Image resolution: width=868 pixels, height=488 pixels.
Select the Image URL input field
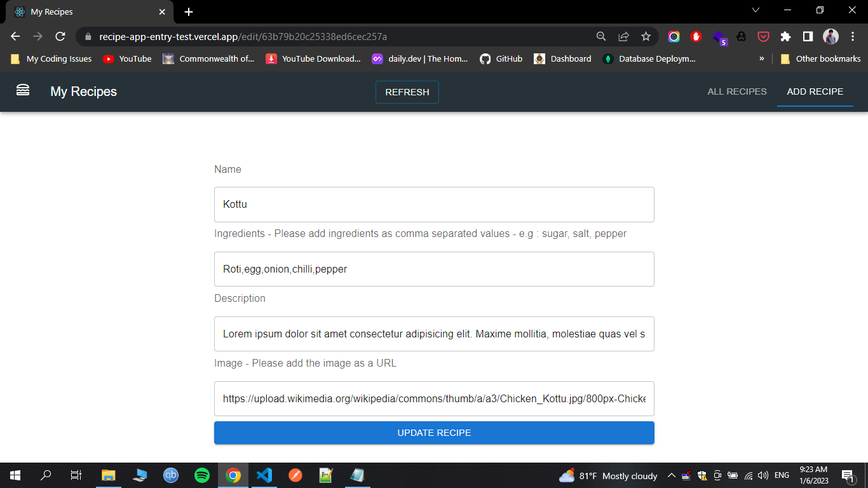point(434,398)
